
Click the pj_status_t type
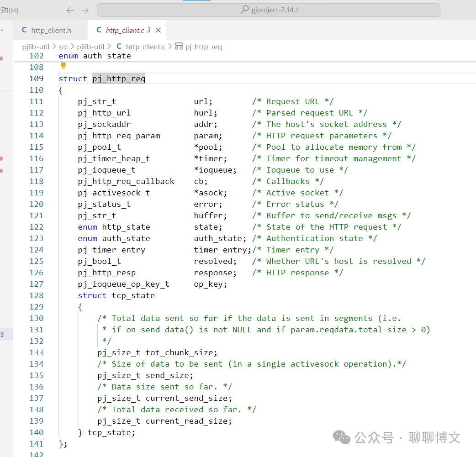[x=104, y=204]
